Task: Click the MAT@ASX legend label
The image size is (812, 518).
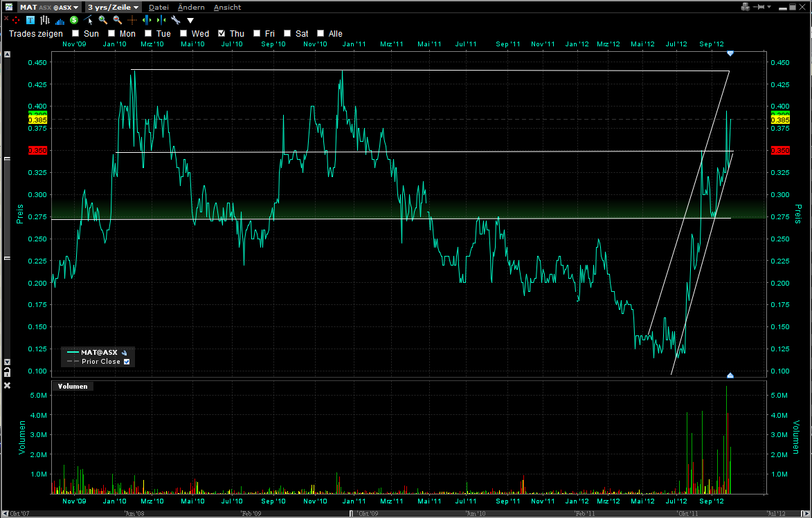Action: tap(100, 353)
